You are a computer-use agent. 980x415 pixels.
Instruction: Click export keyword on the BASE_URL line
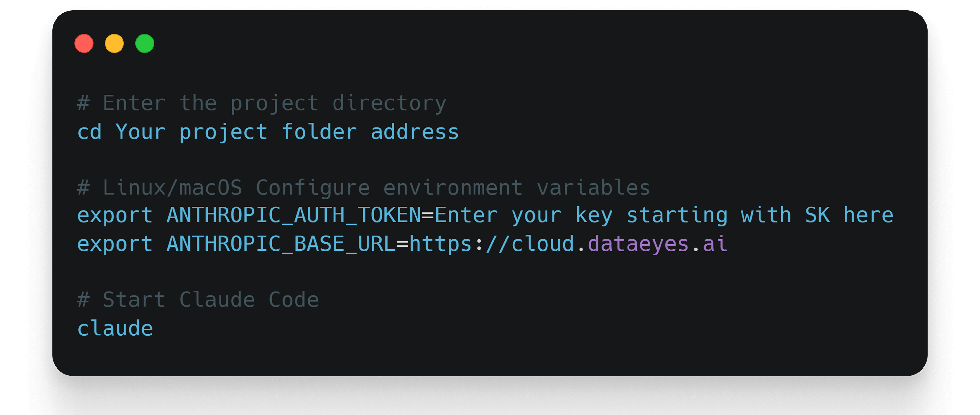point(115,244)
